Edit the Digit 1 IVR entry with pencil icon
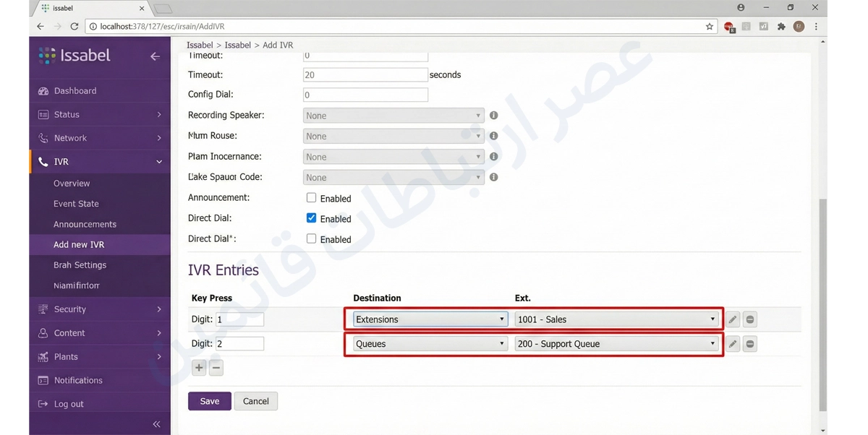The height and width of the screenshot is (435, 868). point(733,319)
